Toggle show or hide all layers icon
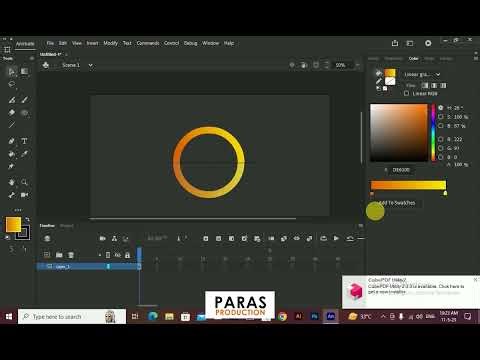 [x=118, y=255]
